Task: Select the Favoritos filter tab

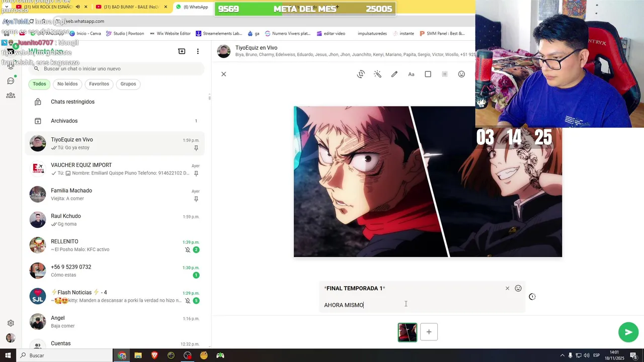Action: click(99, 84)
